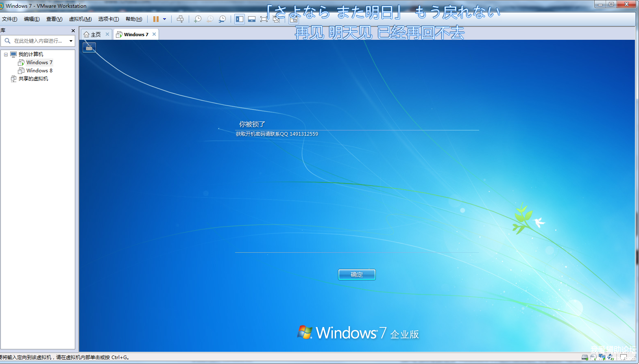Open the 编辑(E) menu
The width and height of the screenshot is (639, 364).
32,19
